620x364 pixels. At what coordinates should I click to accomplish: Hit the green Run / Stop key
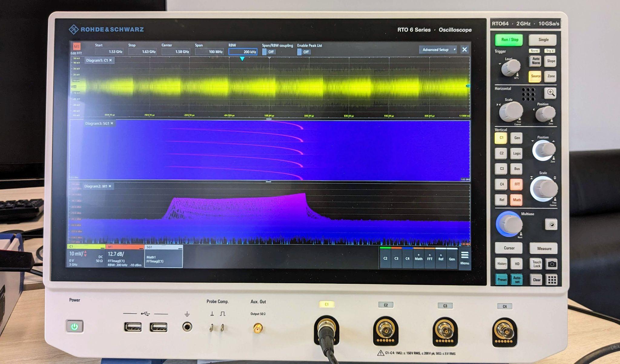pos(510,40)
